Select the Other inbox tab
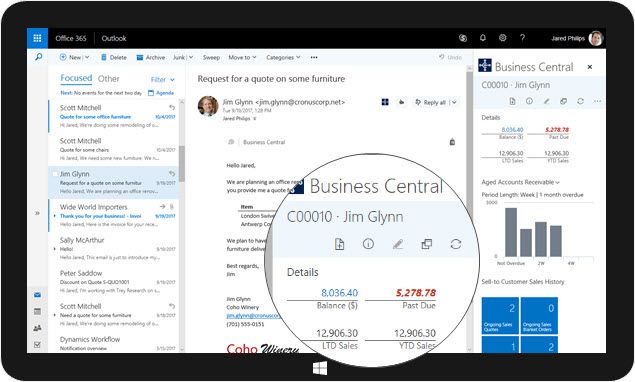This screenshot has height=382, width=635. point(109,79)
